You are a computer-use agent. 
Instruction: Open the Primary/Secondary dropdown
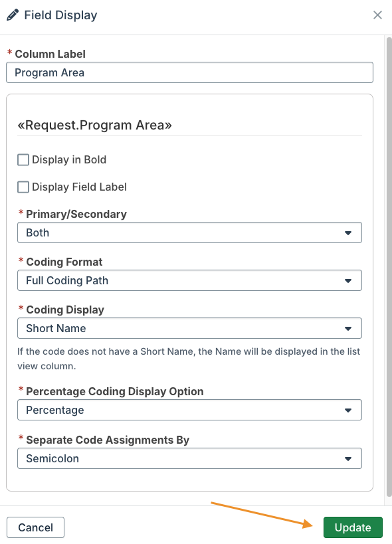[189, 232]
